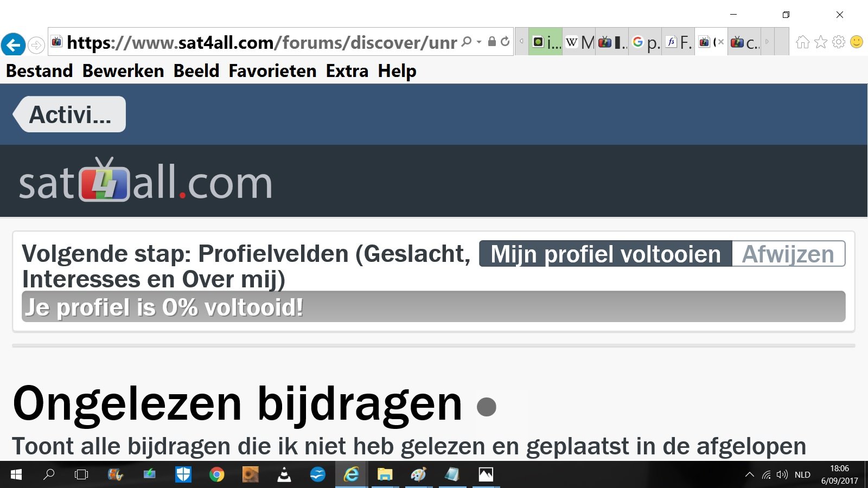Open the blue bird app on the taskbar
Viewport: 868px width, 488px height.
(317, 475)
